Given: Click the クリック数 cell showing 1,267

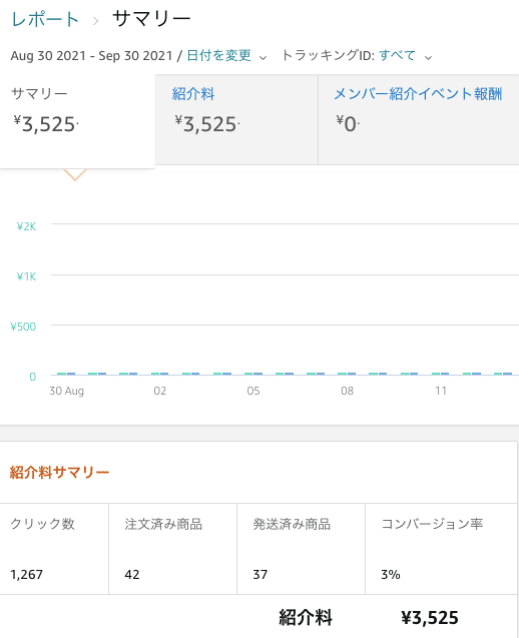Looking at the screenshot, I should click(x=54, y=549).
